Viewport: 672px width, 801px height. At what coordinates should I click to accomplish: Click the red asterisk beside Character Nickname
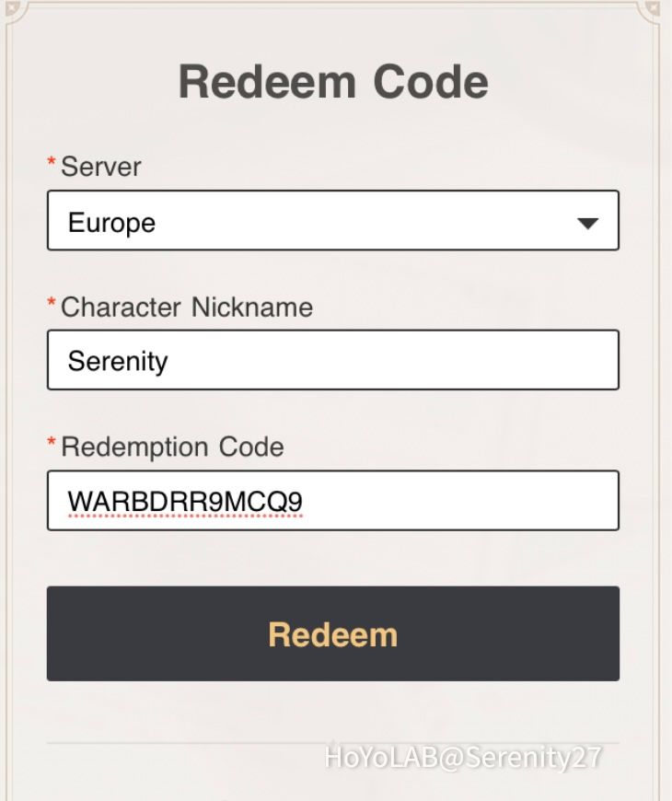(x=53, y=302)
